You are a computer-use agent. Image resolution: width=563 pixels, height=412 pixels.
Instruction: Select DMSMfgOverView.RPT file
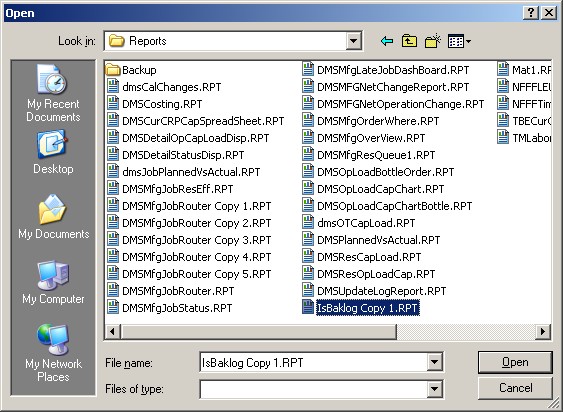click(363, 138)
